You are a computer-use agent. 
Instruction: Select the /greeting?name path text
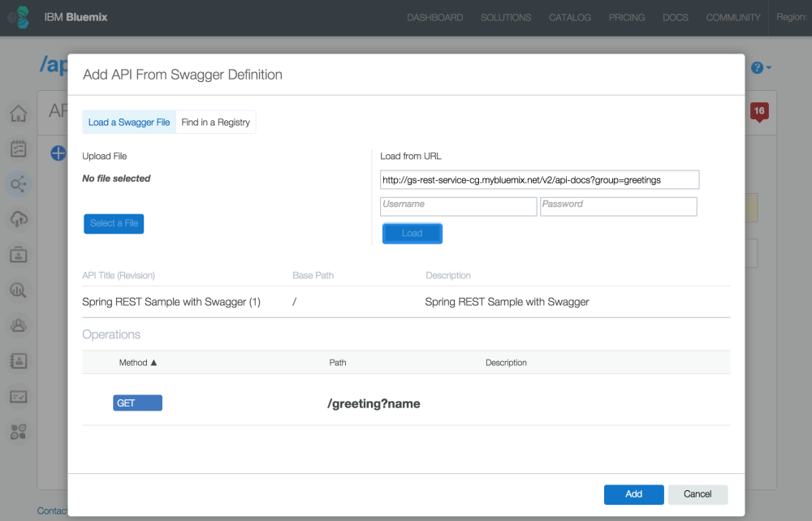pos(374,404)
